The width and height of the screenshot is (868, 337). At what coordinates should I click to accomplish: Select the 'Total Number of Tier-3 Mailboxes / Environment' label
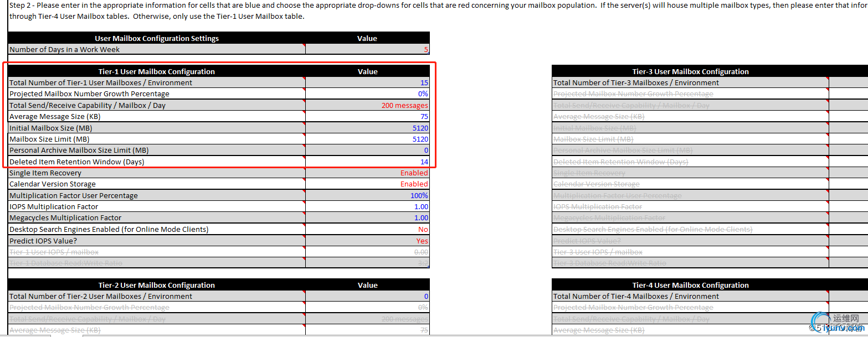tap(636, 82)
